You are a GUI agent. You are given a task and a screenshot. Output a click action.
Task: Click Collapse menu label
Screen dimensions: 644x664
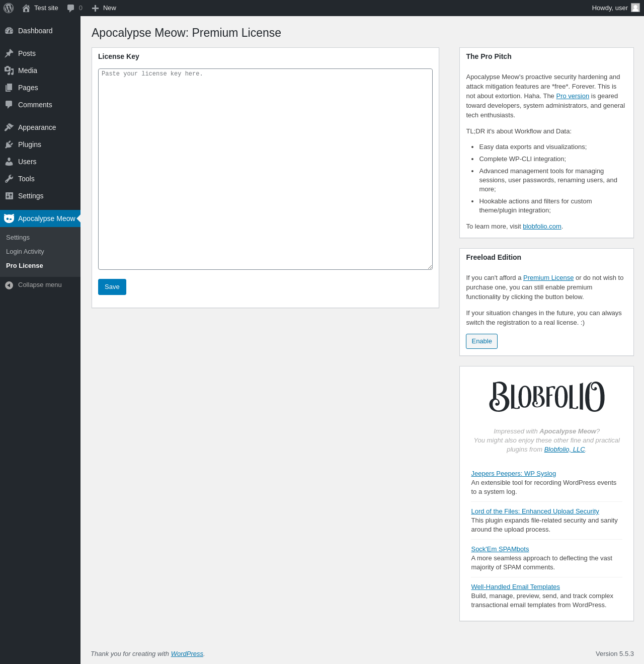pos(40,285)
